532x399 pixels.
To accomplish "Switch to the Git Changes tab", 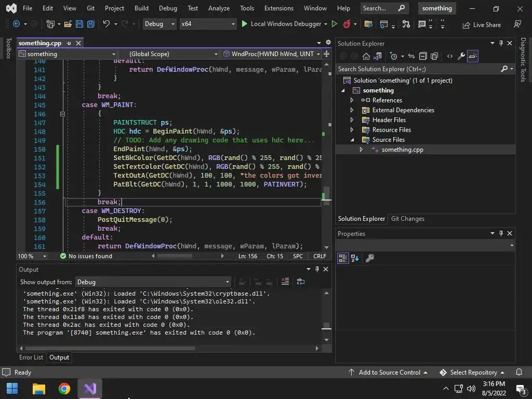I will coord(407,219).
